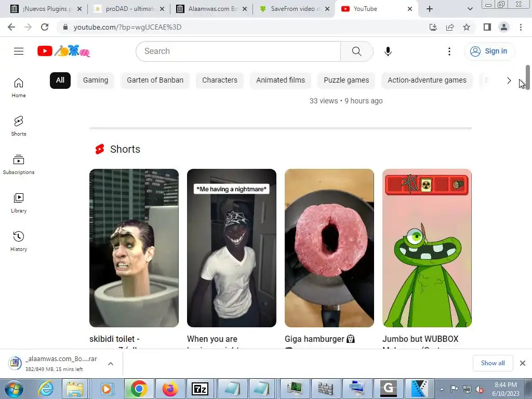Click volume icon in system tray
532x399 pixels.
point(480,389)
